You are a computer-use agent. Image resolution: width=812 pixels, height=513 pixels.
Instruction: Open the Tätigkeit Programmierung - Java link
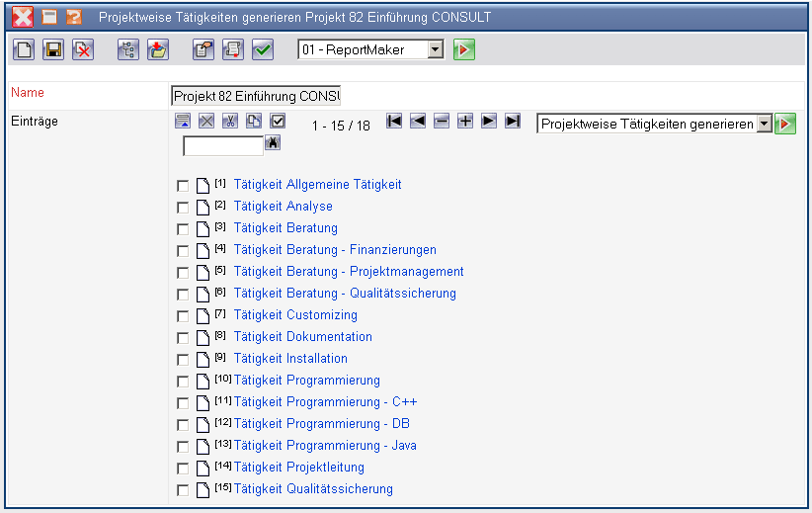click(325, 446)
